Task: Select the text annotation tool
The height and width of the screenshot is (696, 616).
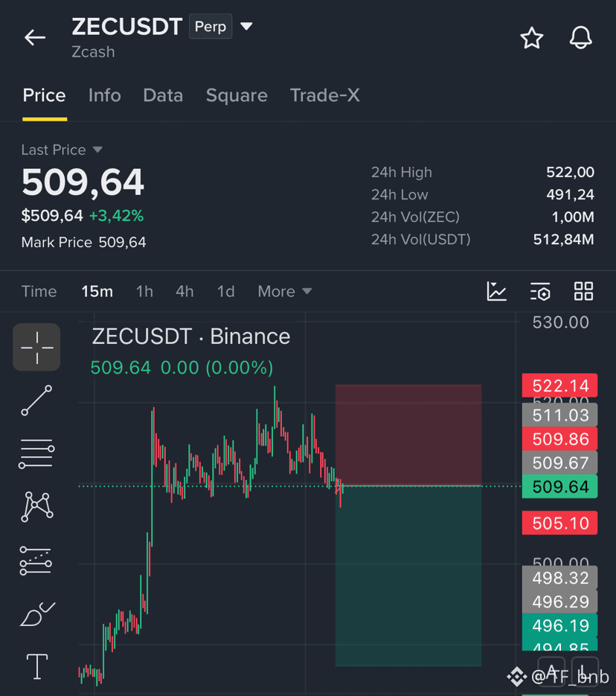Action: [x=37, y=667]
